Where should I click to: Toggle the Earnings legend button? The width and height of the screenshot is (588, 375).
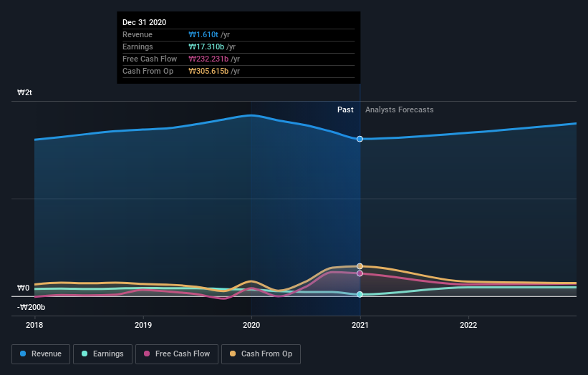pos(102,354)
